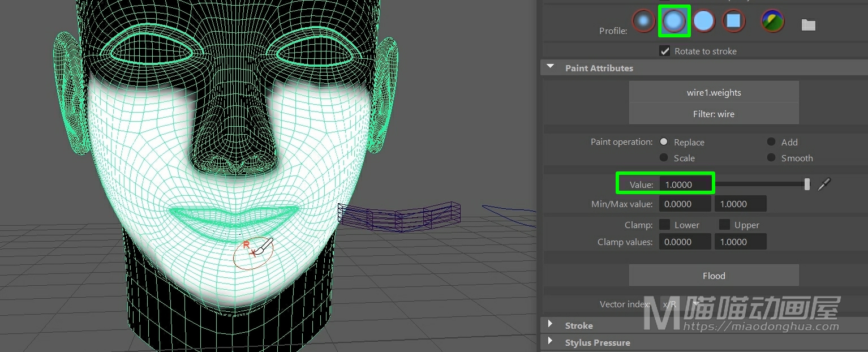
Task: Enable the Lower clamp checkbox
Action: tap(665, 225)
